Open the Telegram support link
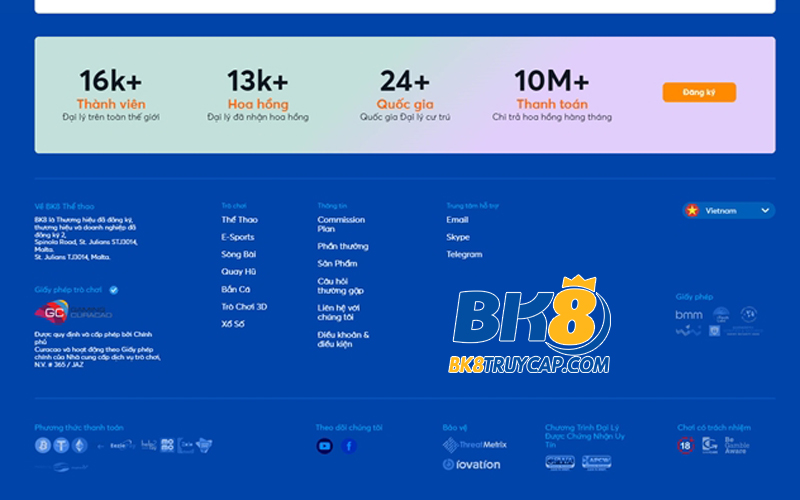This screenshot has height=500, width=800. pyautogui.click(x=464, y=255)
